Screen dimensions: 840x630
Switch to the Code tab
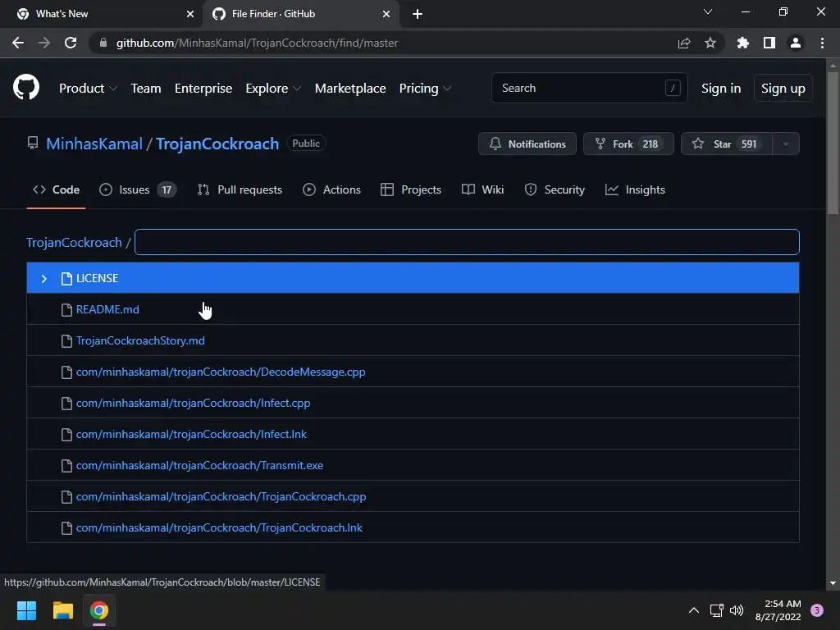coord(57,189)
